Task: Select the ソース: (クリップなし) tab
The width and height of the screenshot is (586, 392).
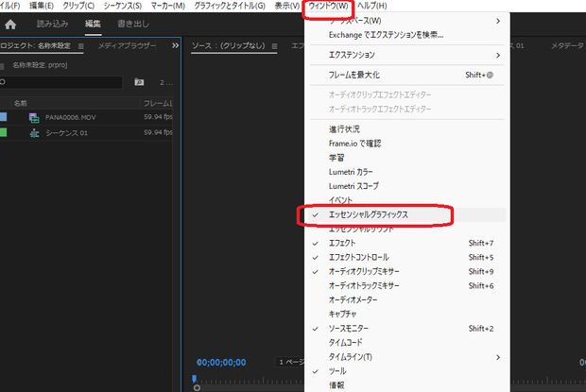Action: click(228, 46)
